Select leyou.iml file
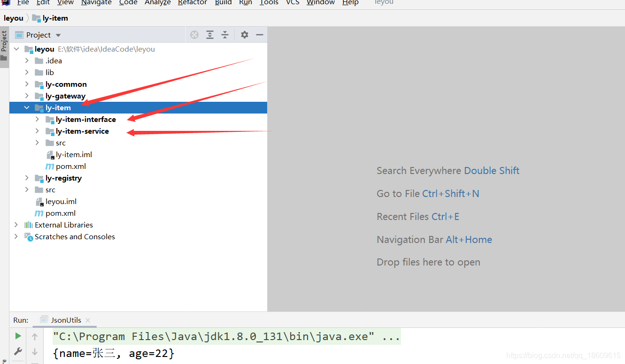This screenshot has width=625, height=364. coord(61,201)
